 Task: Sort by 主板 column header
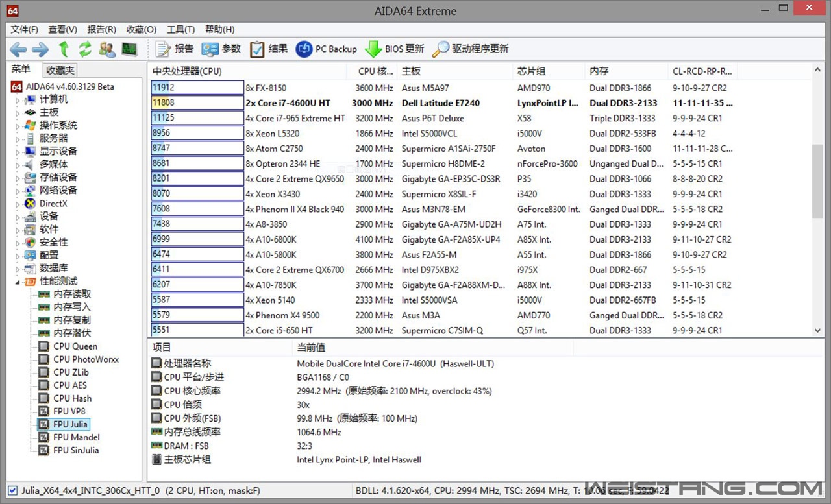(x=456, y=71)
